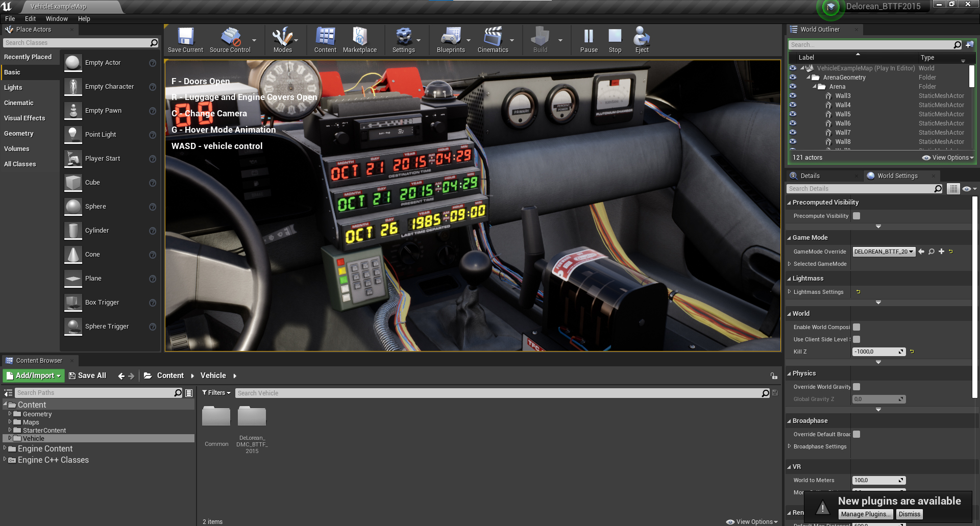Browse to GameMode Override asset

click(x=932, y=252)
